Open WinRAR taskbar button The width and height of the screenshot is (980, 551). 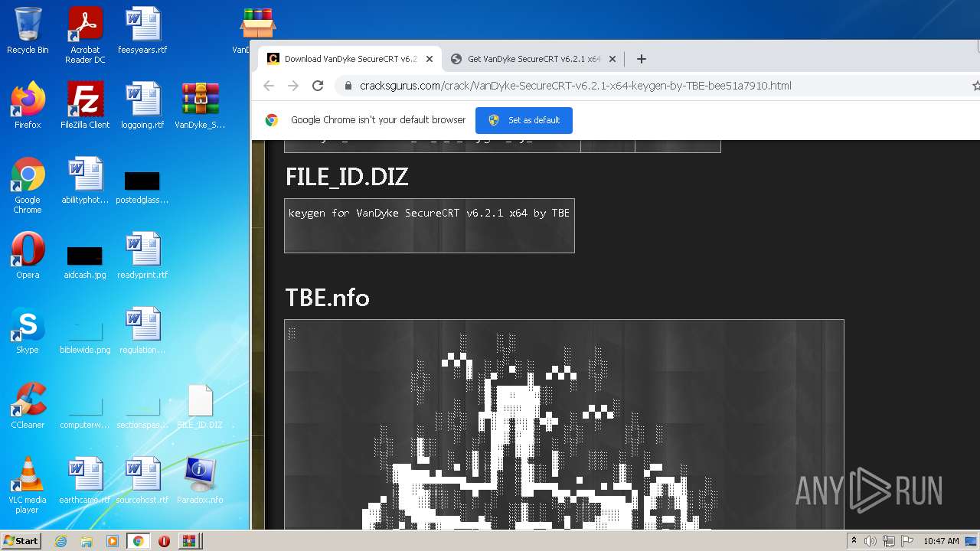[x=189, y=541]
